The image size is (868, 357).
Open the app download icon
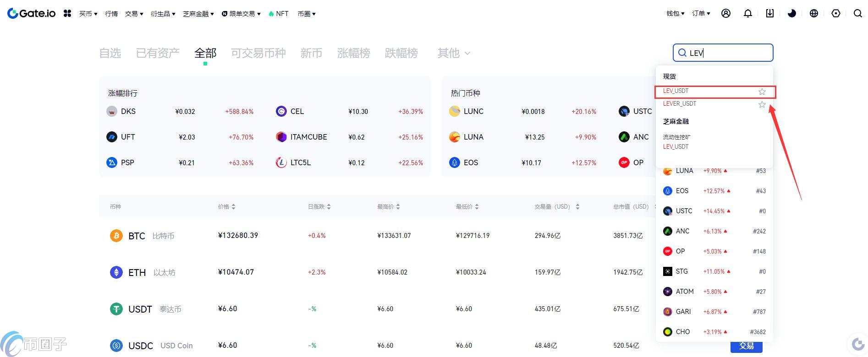coord(770,13)
